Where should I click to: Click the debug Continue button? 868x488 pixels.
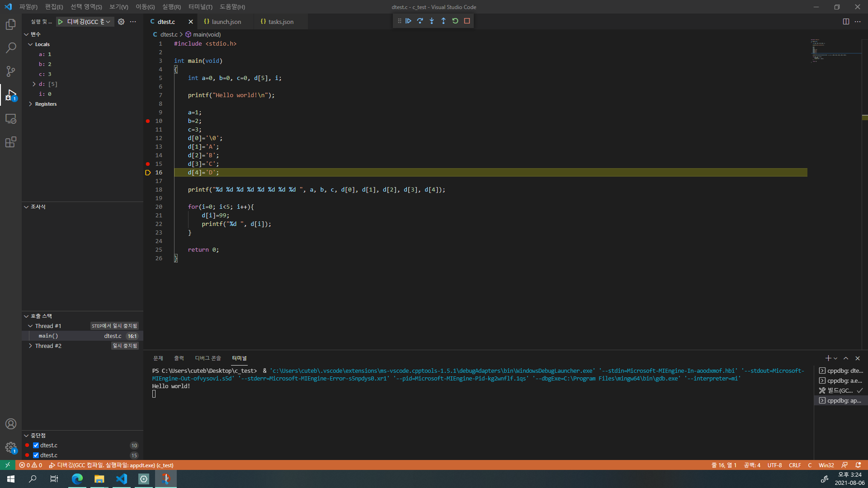pyautogui.click(x=408, y=21)
